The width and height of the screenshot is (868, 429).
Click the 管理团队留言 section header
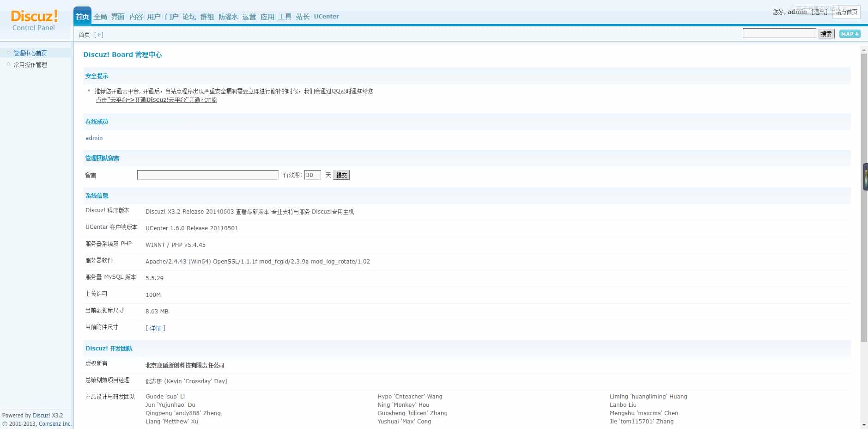click(102, 158)
